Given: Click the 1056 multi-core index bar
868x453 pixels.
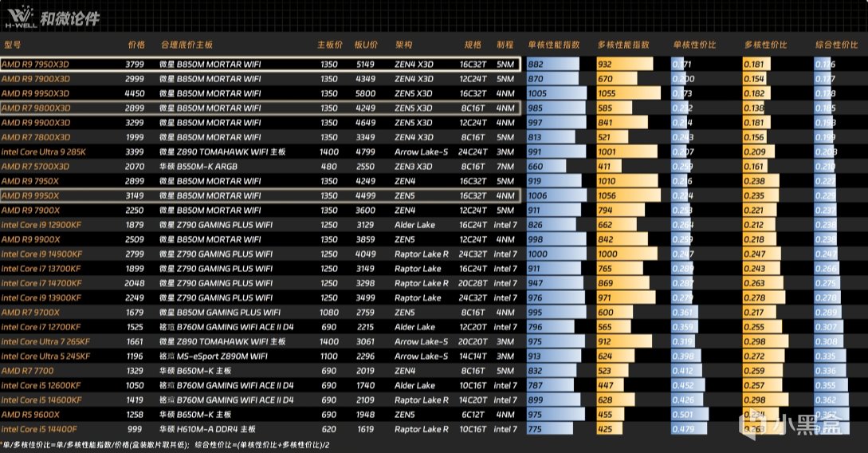Looking at the screenshot, I should pos(628,195).
